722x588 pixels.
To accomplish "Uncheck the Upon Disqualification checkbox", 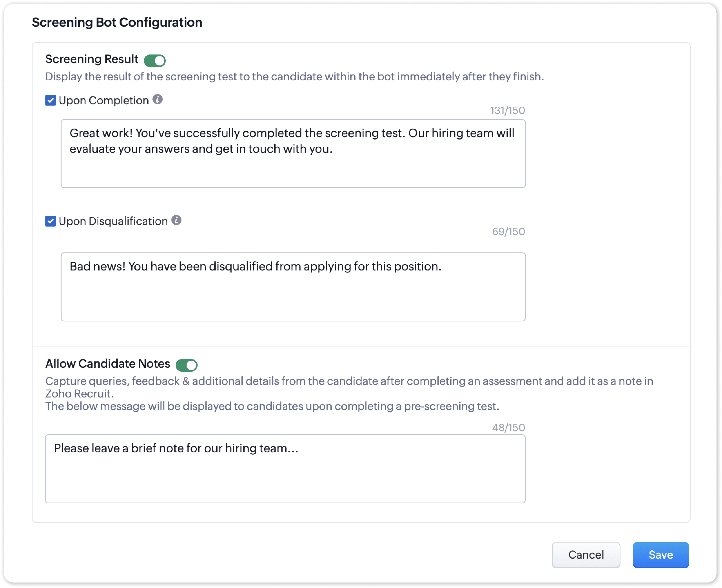I will pos(50,221).
